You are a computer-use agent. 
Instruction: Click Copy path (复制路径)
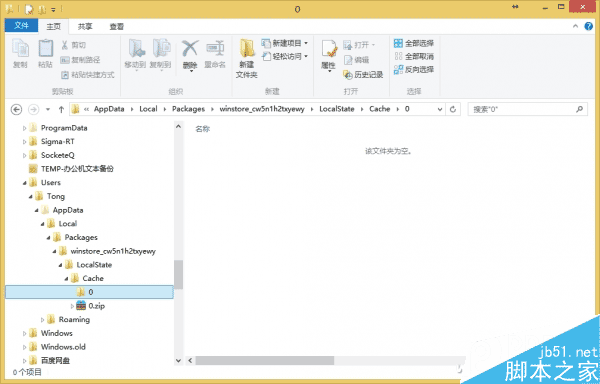pyautogui.click(x=80, y=60)
